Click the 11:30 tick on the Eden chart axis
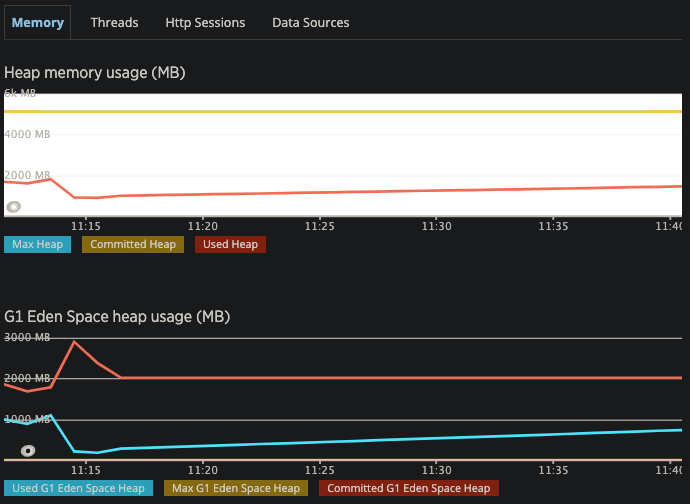690x504 pixels. pos(437,469)
